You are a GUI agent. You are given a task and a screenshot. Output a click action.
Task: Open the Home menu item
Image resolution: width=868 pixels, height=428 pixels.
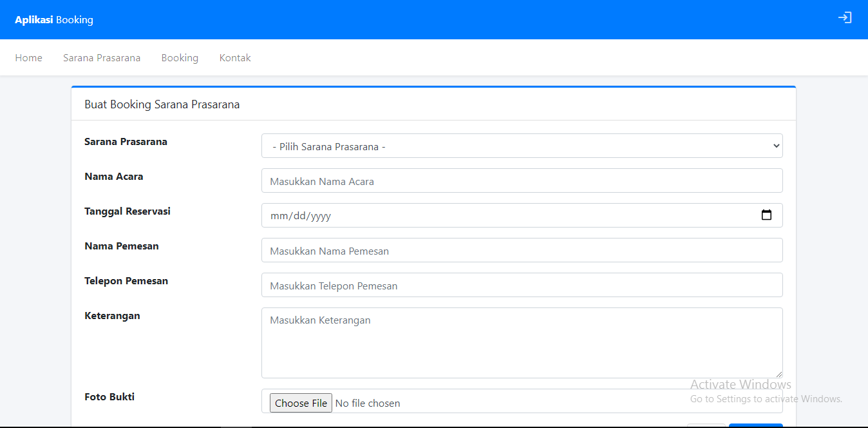click(x=29, y=58)
